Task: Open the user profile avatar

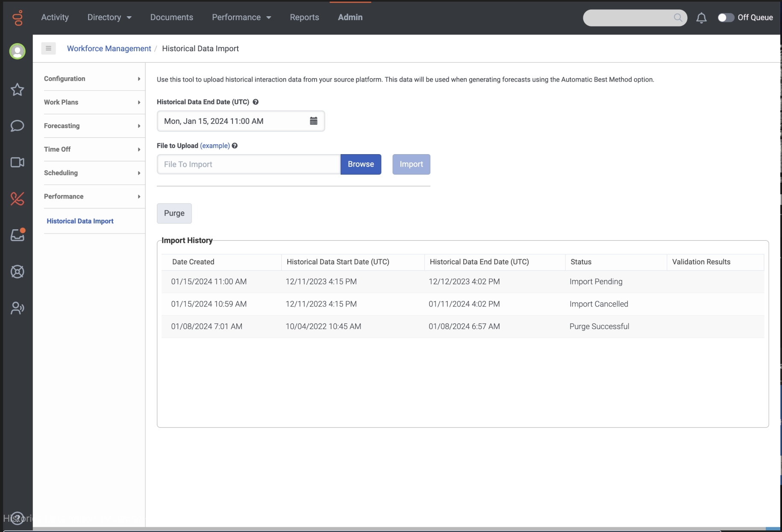Action: tap(18, 51)
